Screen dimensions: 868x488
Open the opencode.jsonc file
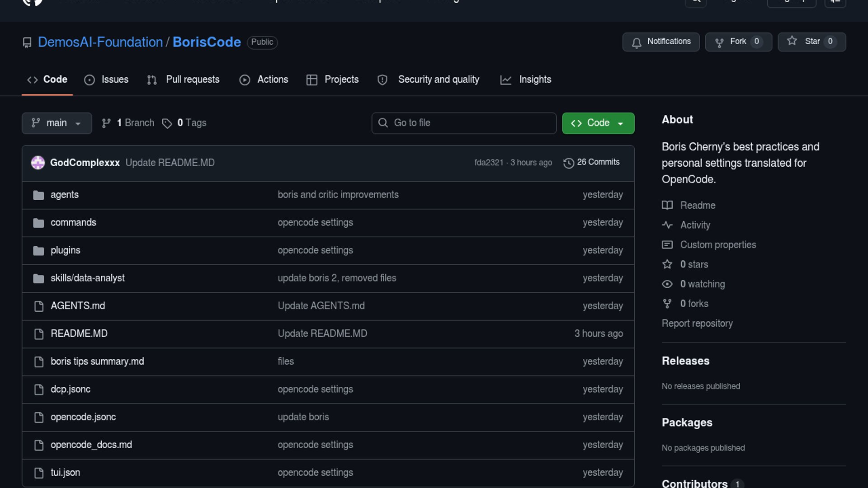pyautogui.click(x=83, y=417)
